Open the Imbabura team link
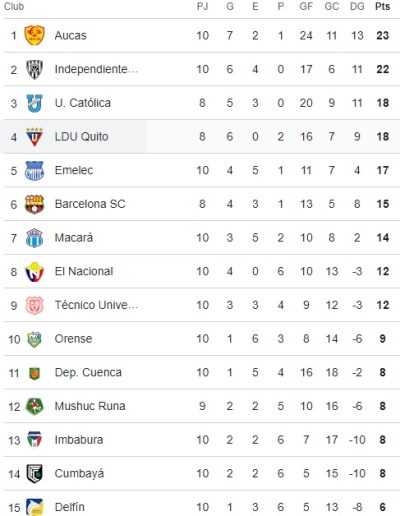 pyautogui.click(x=79, y=440)
